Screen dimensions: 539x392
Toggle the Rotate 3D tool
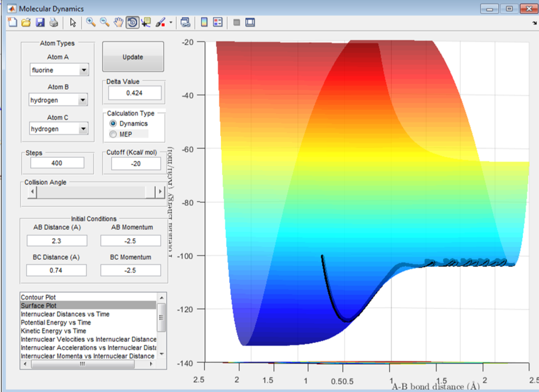tap(132, 23)
